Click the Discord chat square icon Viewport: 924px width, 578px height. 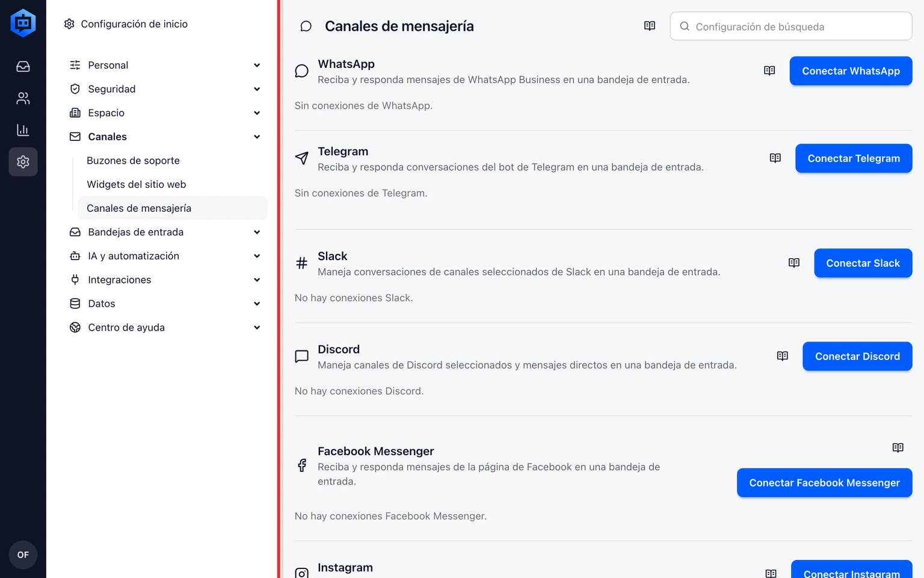coord(302,356)
